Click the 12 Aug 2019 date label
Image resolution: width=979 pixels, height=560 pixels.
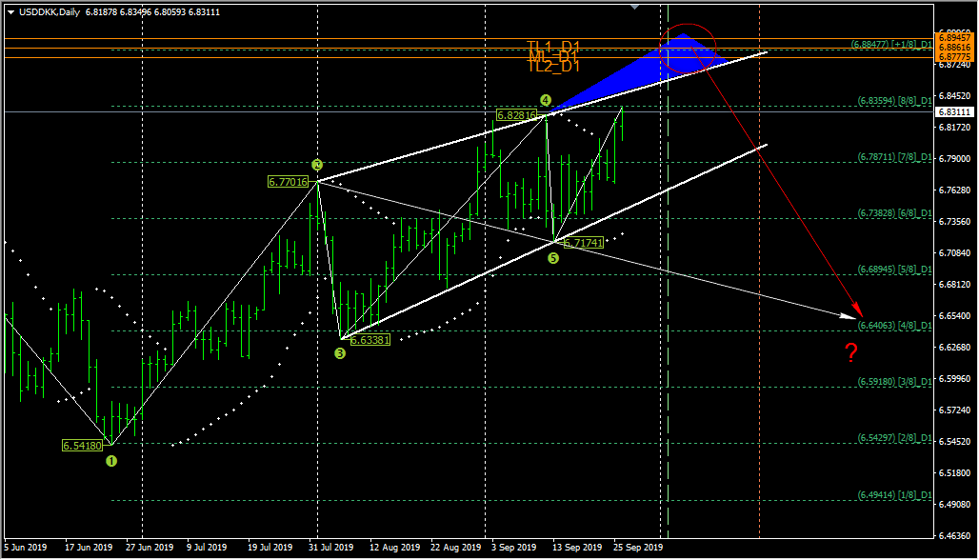pyautogui.click(x=394, y=547)
